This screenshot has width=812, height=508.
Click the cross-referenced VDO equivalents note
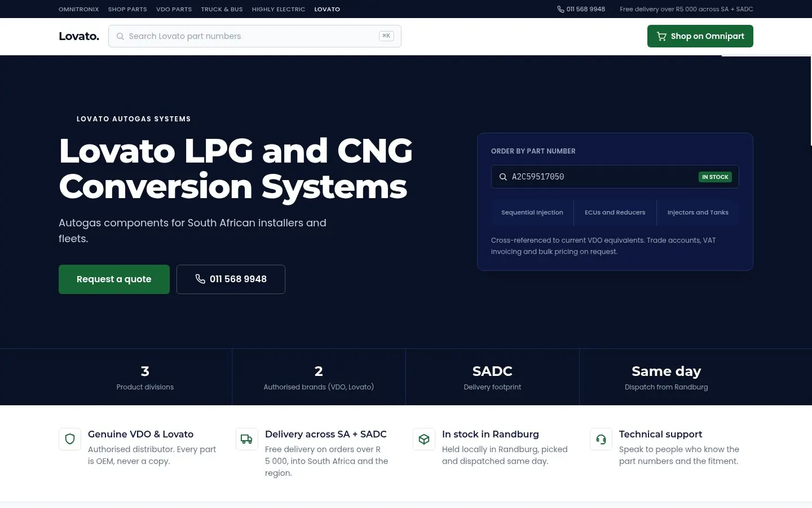click(x=603, y=246)
